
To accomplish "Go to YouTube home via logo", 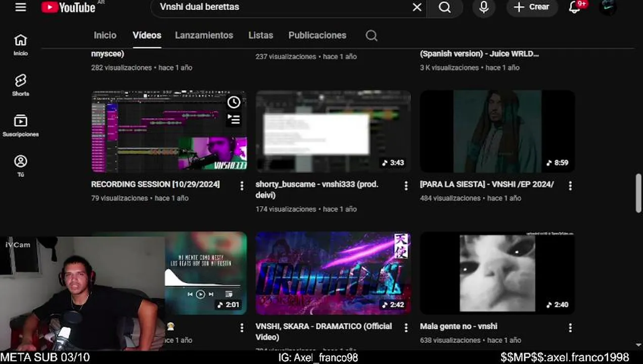I will [x=68, y=7].
